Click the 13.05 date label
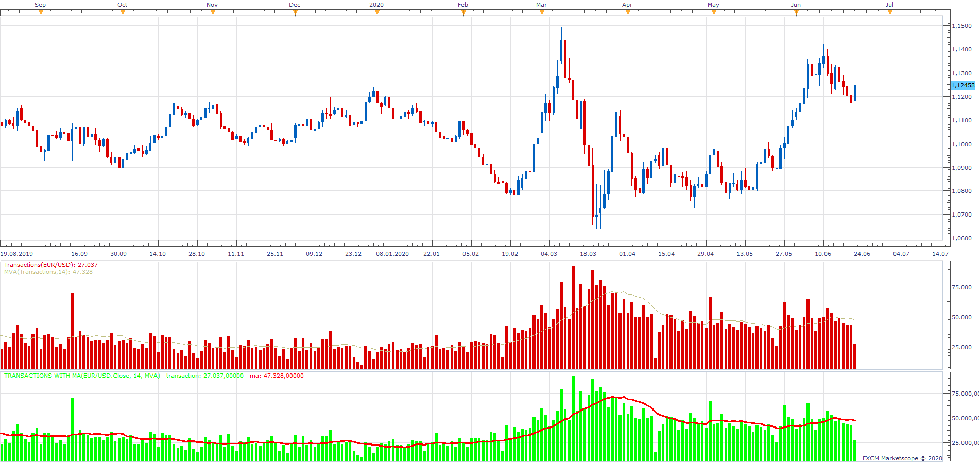 click(745, 254)
